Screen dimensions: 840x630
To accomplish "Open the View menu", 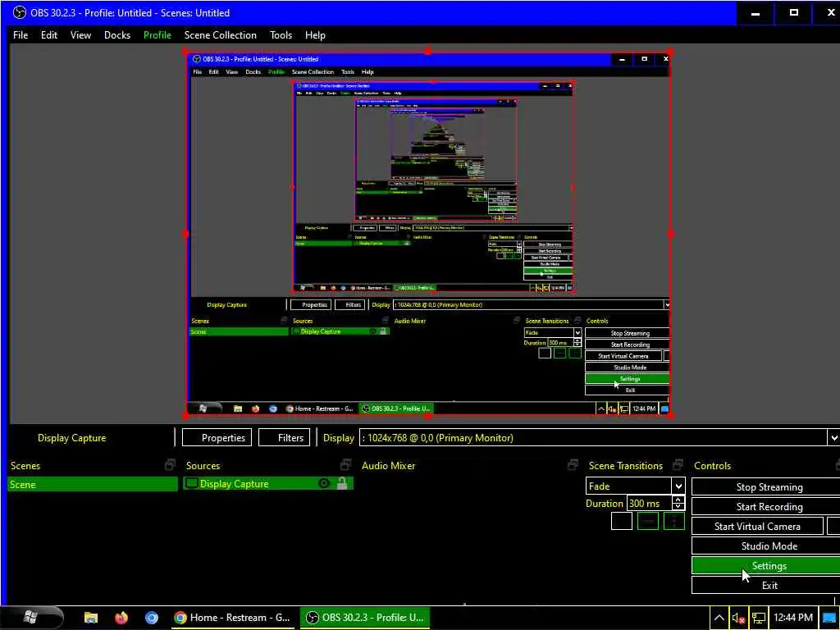I will tap(80, 34).
